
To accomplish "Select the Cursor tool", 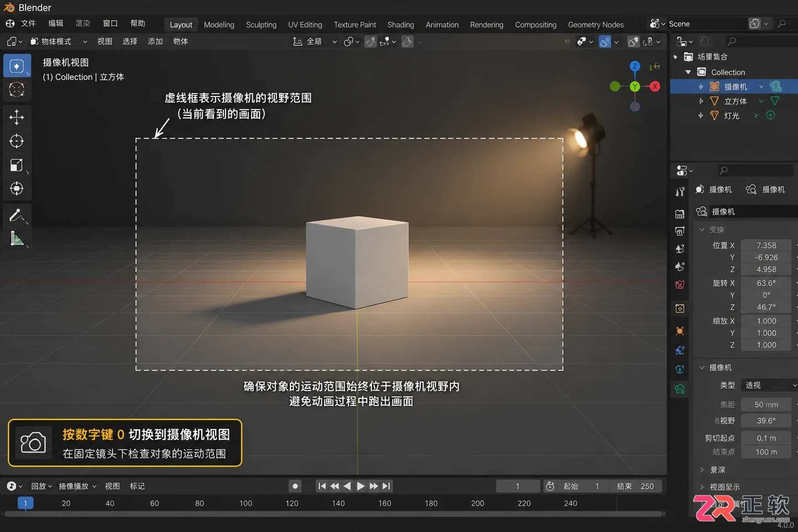I will point(17,89).
